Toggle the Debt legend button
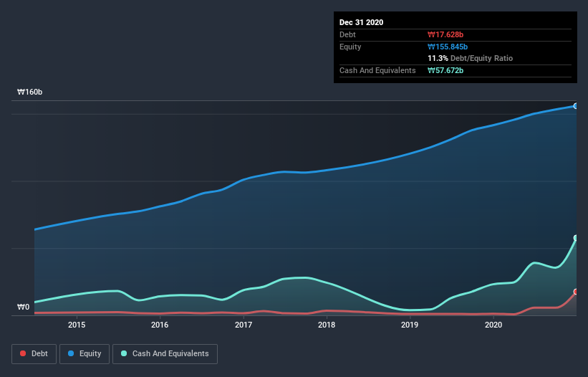The width and height of the screenshot is (588, 377). 34,354
